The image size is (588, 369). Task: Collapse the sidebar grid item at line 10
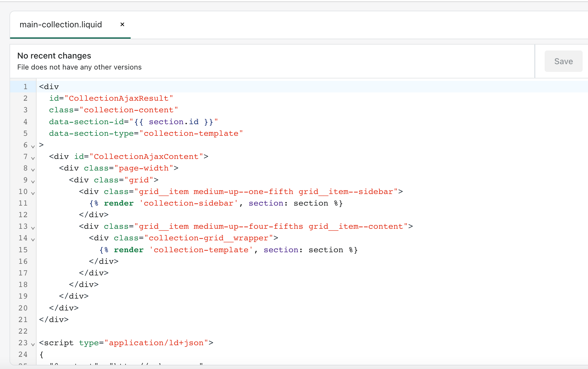pos(33,193)
